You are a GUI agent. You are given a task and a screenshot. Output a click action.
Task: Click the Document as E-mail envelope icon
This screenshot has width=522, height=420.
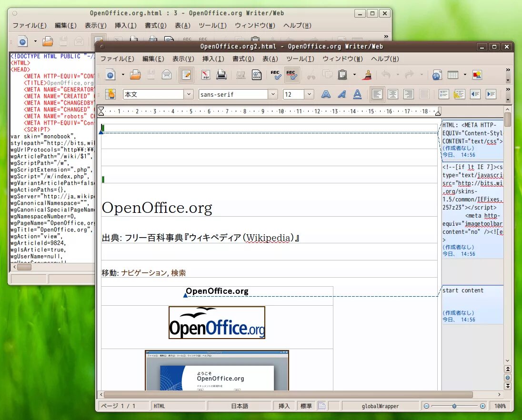tap(167, 75)
